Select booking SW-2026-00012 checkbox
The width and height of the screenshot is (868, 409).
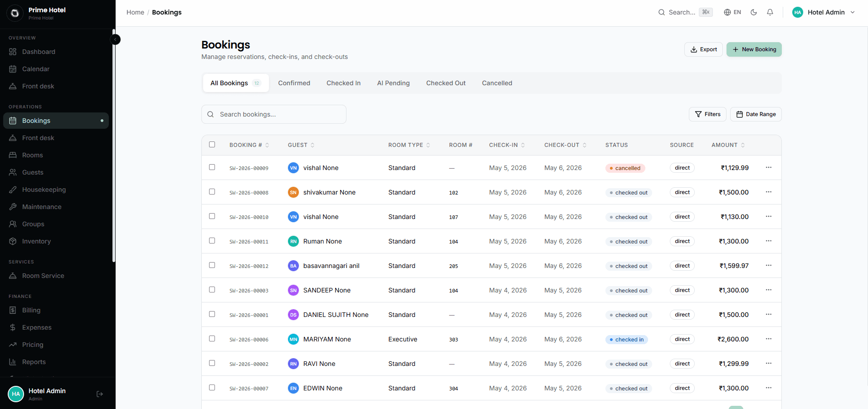212,265
